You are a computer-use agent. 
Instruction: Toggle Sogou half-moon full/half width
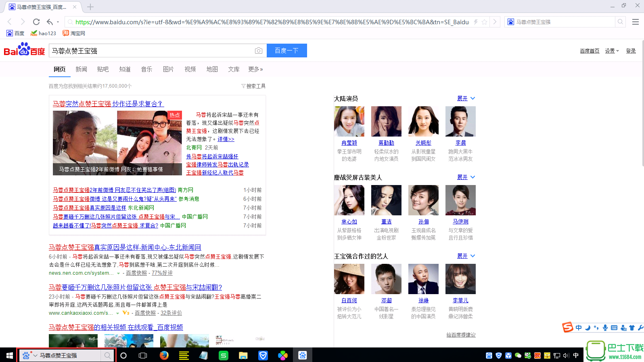coord(588,328)
